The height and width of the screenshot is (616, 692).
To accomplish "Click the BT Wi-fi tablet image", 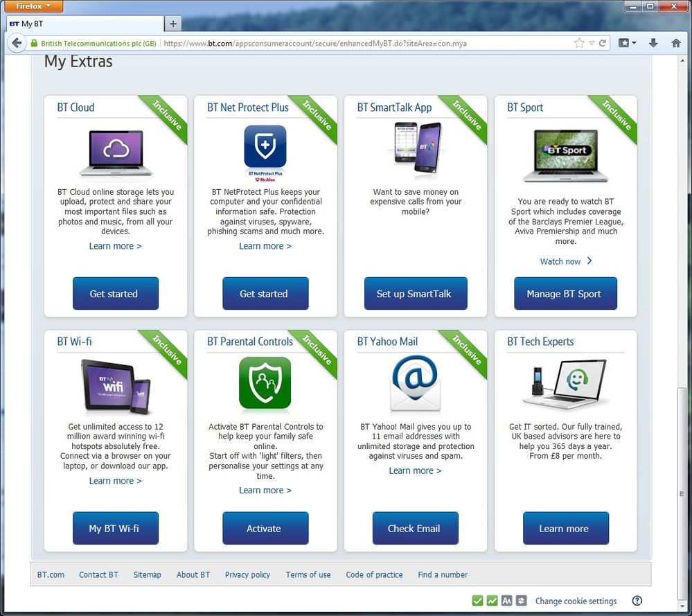I will (x=116, y=387).
